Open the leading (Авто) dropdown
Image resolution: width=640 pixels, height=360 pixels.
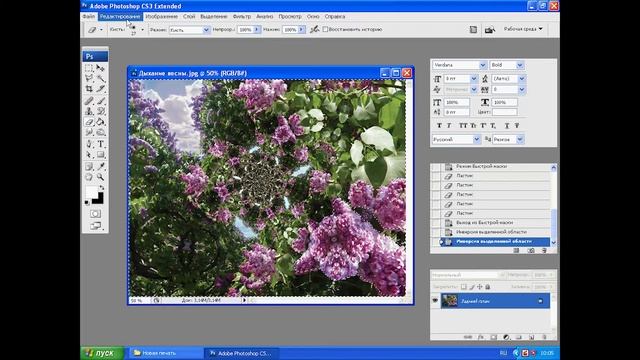521,79
